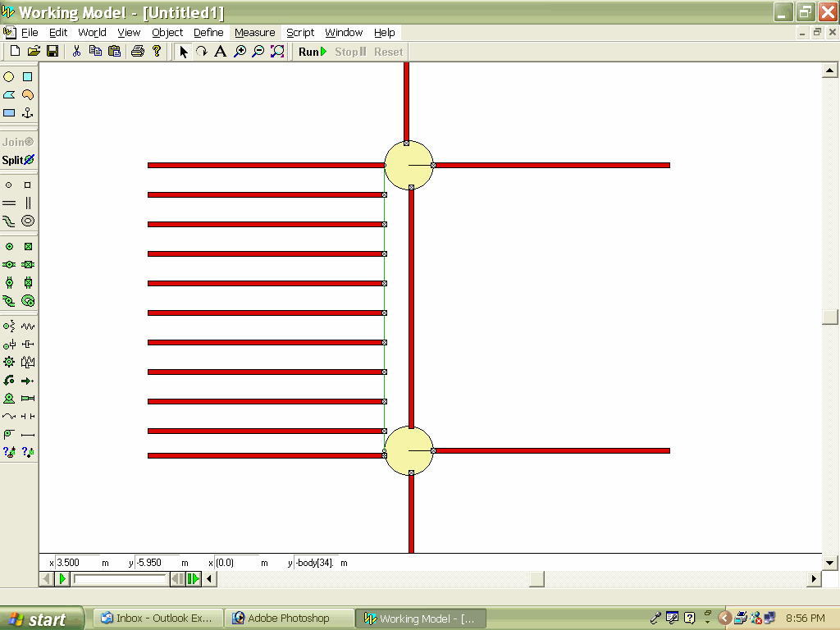
Task: Select the Closed curved slot tool
Action: (27, 221)
